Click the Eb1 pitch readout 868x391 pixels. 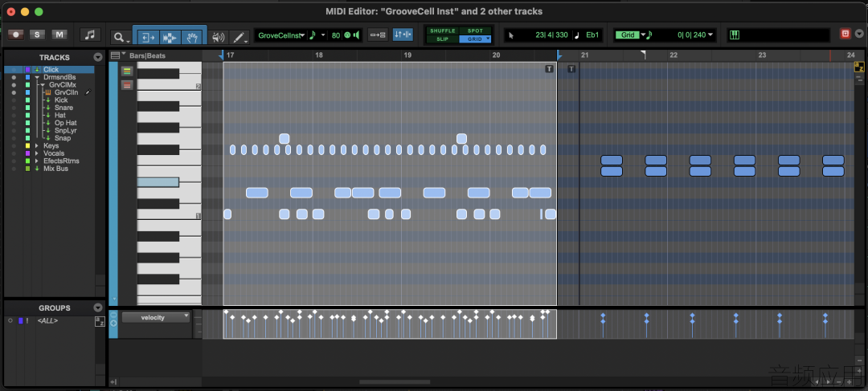pyautogui.click(x=592, y=35)
